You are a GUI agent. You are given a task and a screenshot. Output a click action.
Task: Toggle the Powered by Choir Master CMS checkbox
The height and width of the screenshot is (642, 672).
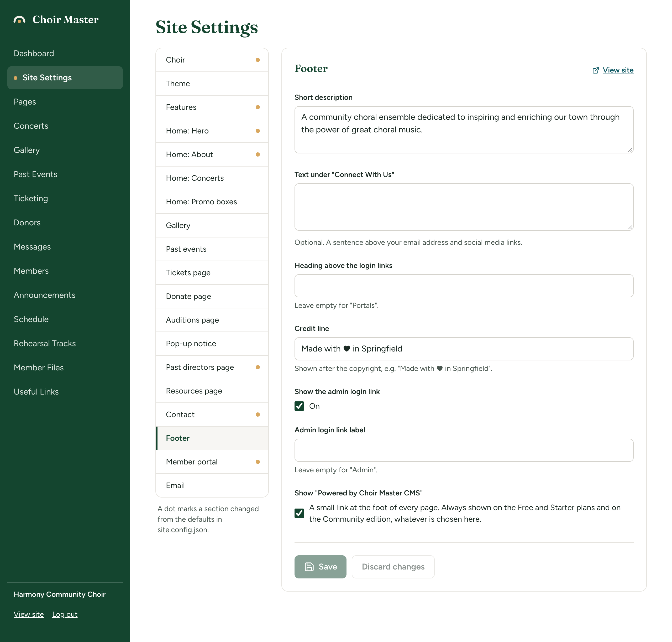pos(299,513)
